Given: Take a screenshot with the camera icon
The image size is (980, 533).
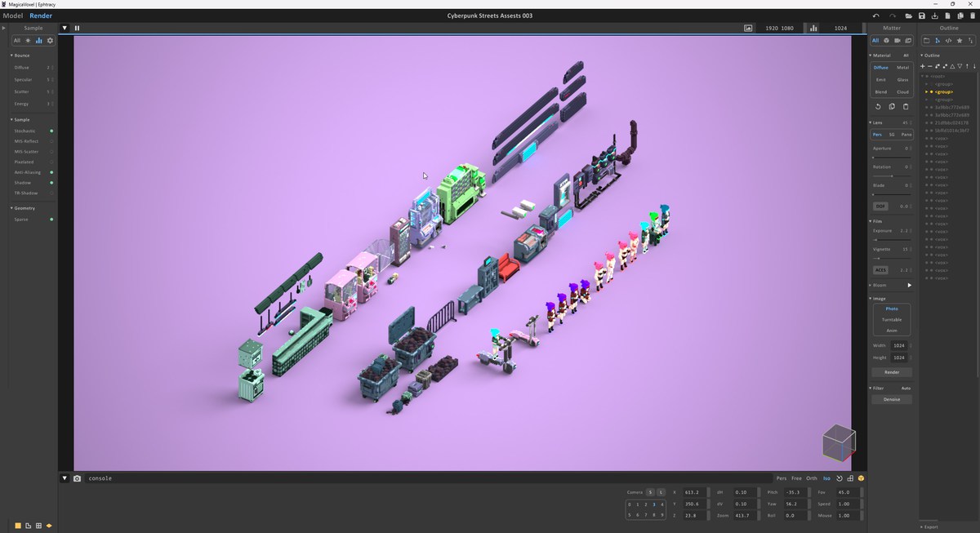Looking at the screenshot, I should (x=77, y=478).
